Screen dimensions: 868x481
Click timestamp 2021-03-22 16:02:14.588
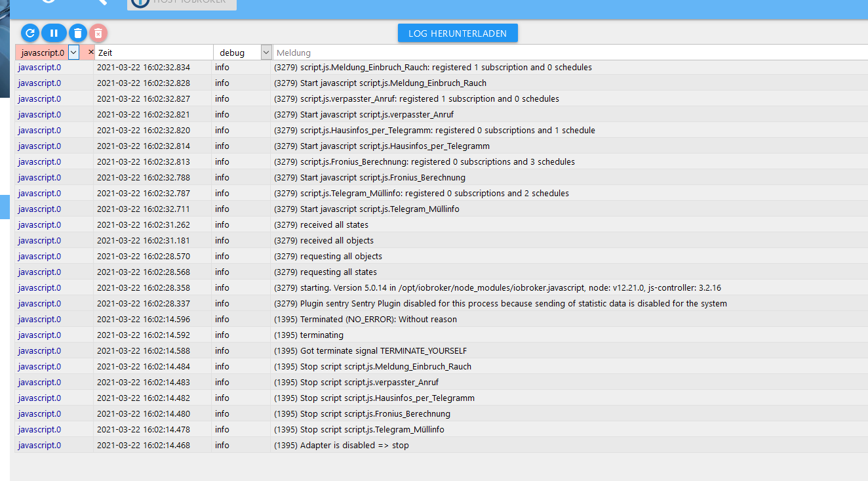tap(144, 351)
